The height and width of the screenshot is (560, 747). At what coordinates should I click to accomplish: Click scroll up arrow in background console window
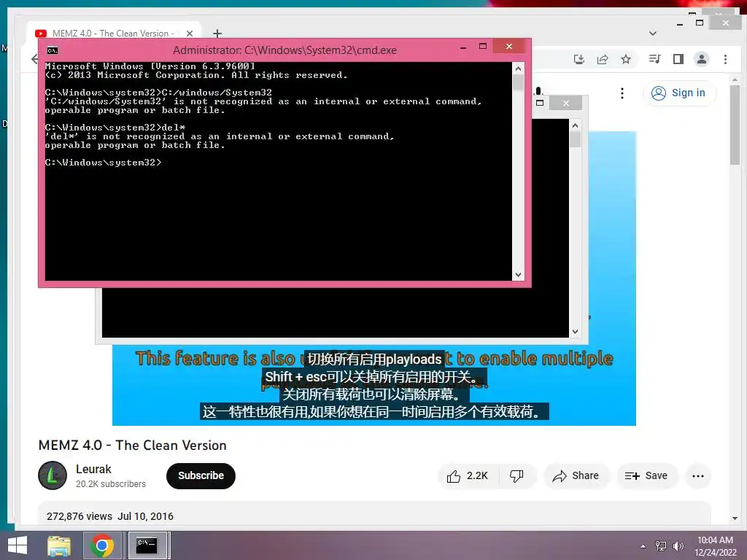[x=575, y=125]
